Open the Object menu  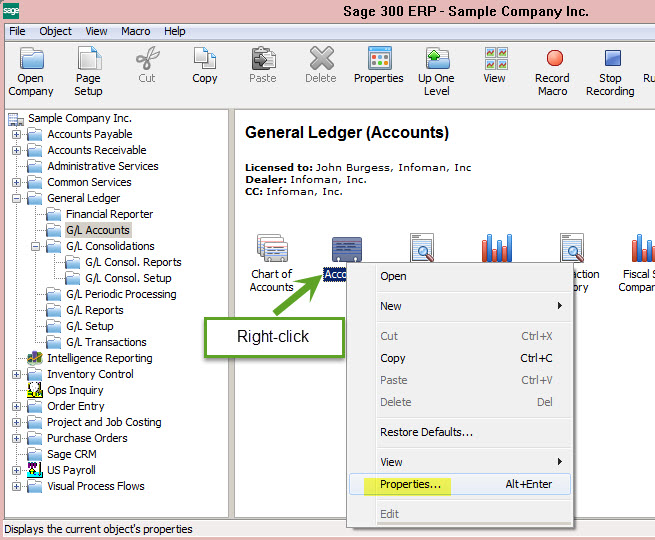55,31
